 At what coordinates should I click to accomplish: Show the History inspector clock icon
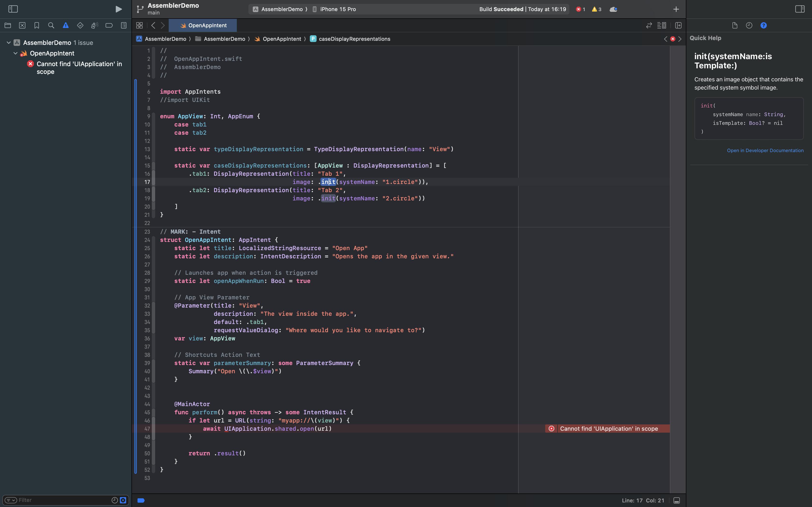click(x=749, y=26)
